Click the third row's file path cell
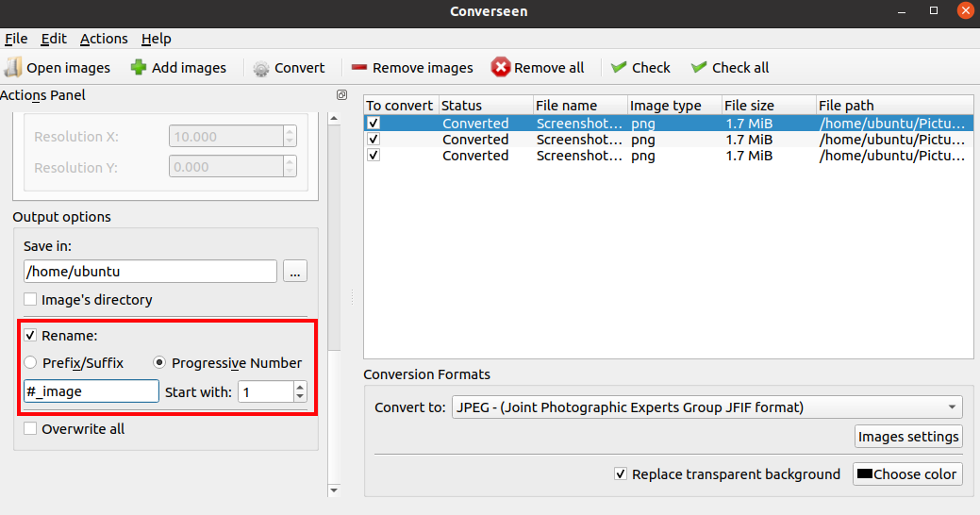The image size is (980, 515). pos(894,156)
